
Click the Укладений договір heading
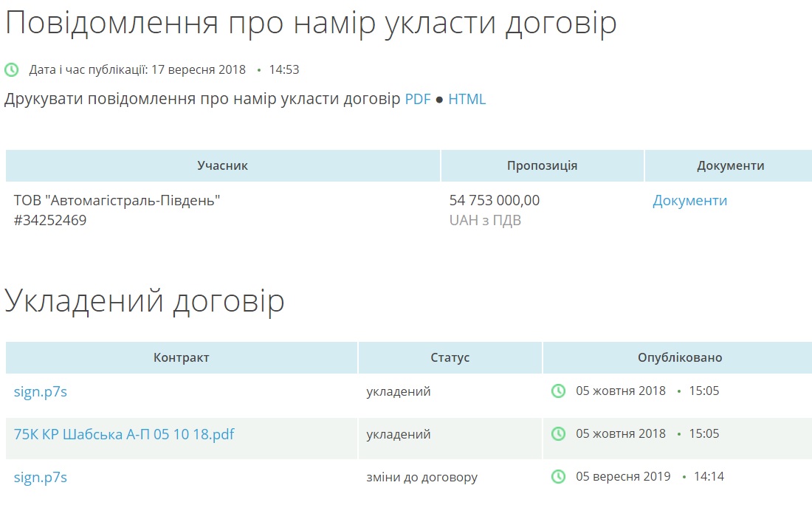click(145, 301)
